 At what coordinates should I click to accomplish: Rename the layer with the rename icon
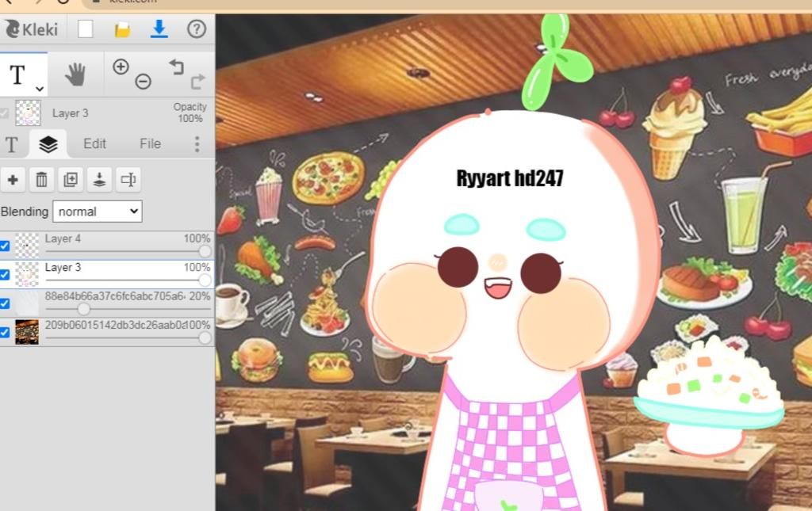pyautogui.click(x=128, y=180)
